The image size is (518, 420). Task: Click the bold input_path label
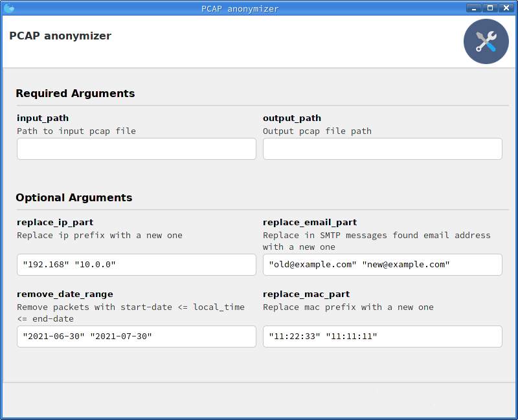(x=43, y=118)
